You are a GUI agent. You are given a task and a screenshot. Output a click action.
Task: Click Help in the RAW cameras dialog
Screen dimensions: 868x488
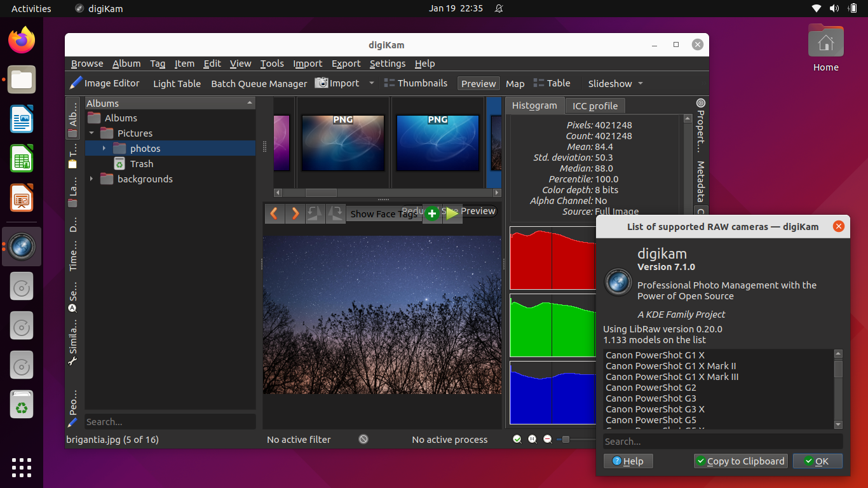[x=628, y=461]
